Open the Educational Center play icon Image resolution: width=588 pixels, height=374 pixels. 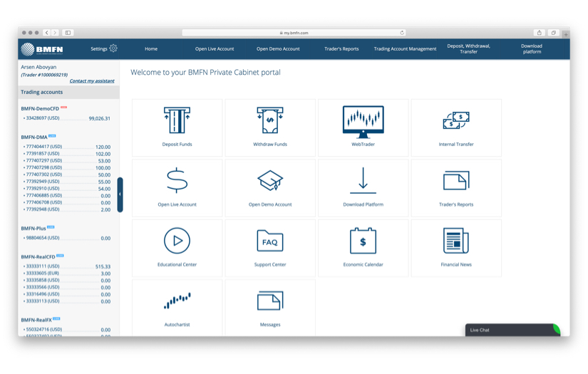tap(177, 241)
